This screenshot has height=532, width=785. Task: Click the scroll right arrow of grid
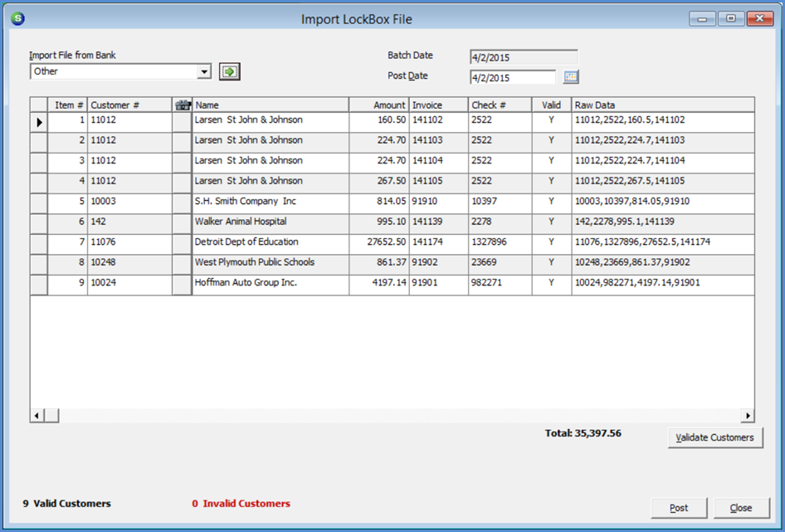[x=748, y=415]
